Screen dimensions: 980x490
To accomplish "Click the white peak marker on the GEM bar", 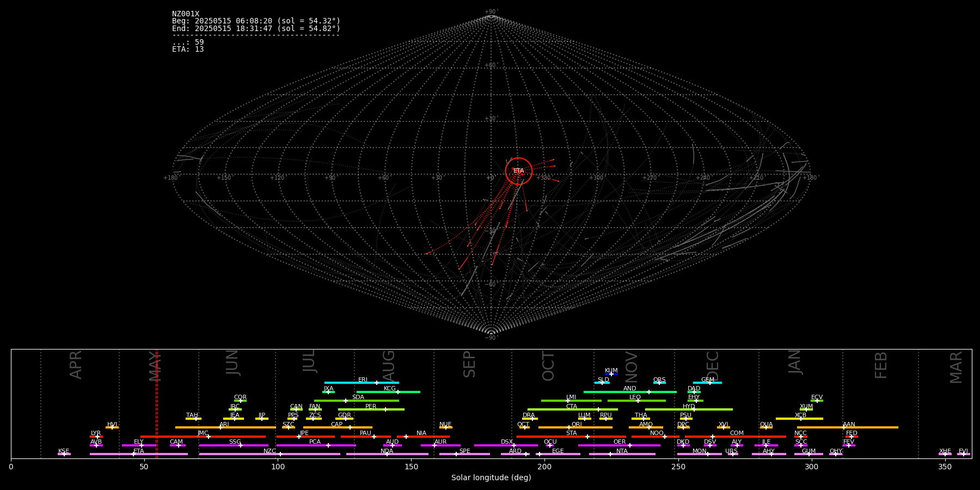I will click(709, 383).
